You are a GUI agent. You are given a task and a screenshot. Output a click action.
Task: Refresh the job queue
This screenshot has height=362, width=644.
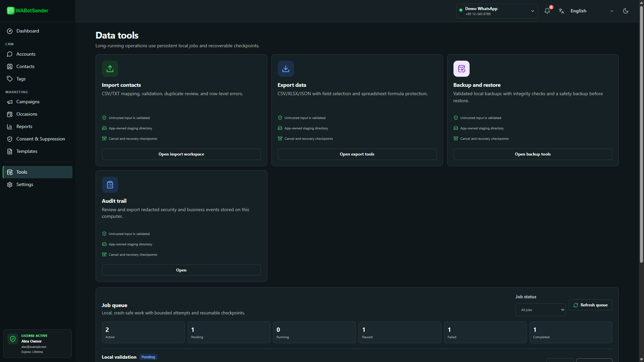click(x=590, y=305)
